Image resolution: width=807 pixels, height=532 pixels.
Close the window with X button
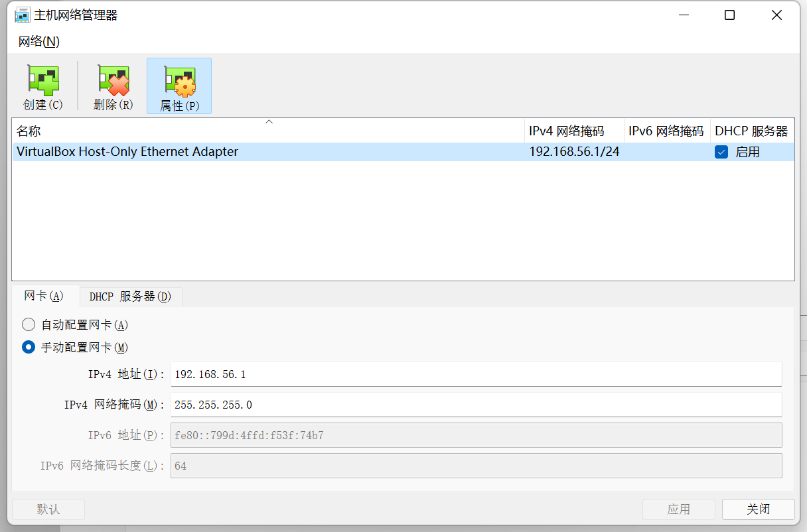(x=776, y=15)
